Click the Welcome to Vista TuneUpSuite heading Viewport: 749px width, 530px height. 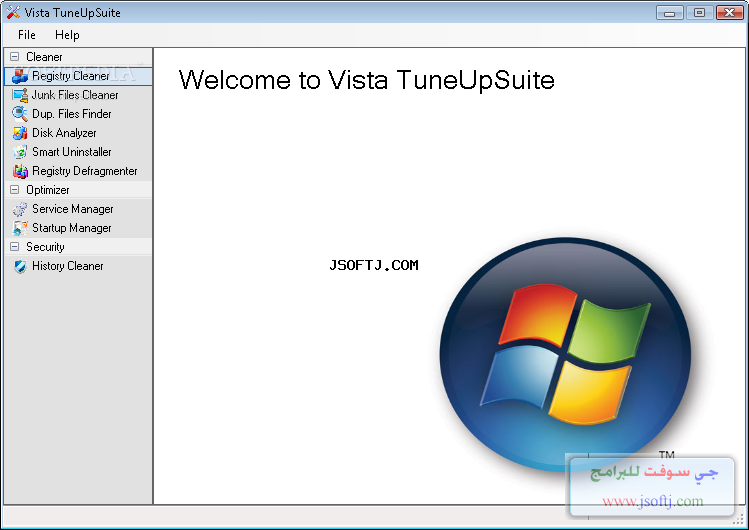[x=366, y=80]
